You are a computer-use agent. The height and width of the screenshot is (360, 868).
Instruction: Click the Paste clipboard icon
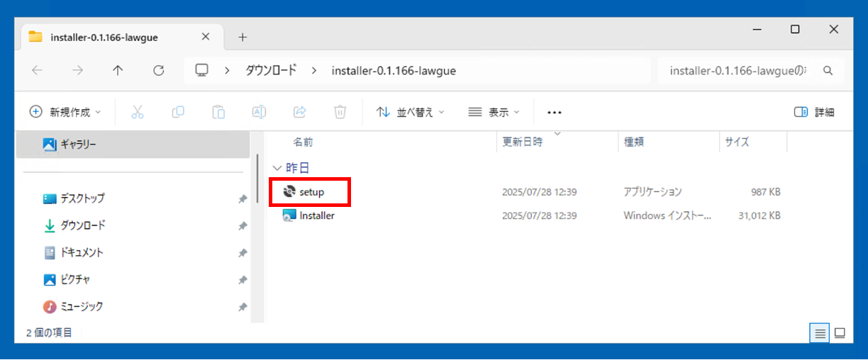tap(219, 112)
